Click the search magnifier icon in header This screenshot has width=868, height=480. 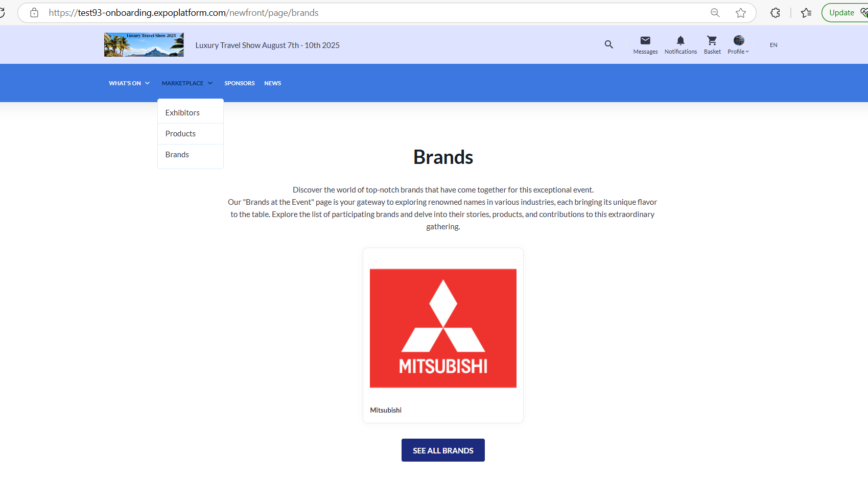608,44
